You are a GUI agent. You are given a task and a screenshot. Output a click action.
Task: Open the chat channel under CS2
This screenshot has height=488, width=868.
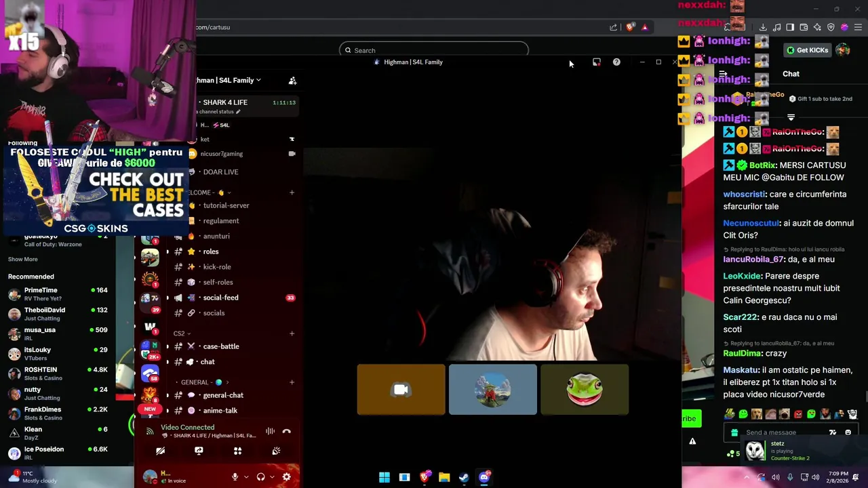click(208, 362)
